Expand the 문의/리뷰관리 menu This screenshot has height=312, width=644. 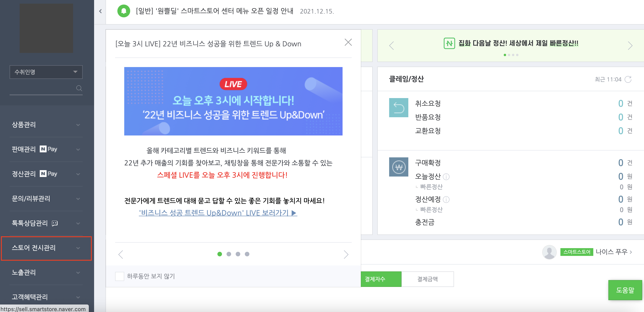(46, 198)
